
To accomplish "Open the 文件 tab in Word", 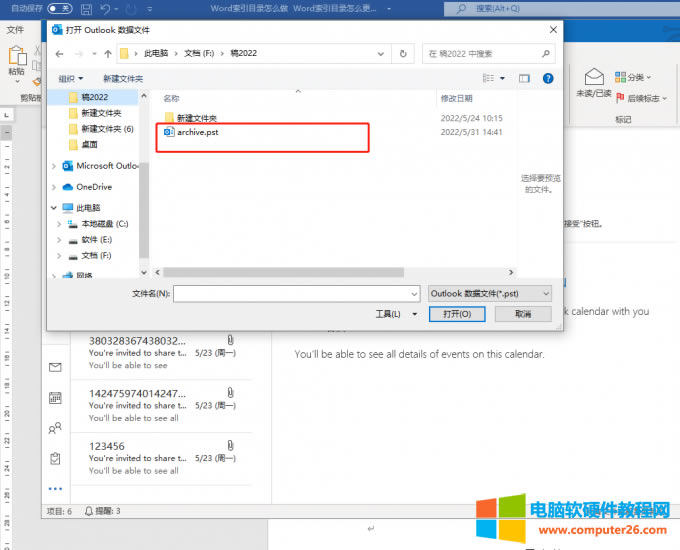I will pyautogui.click(x=15, y=30).
